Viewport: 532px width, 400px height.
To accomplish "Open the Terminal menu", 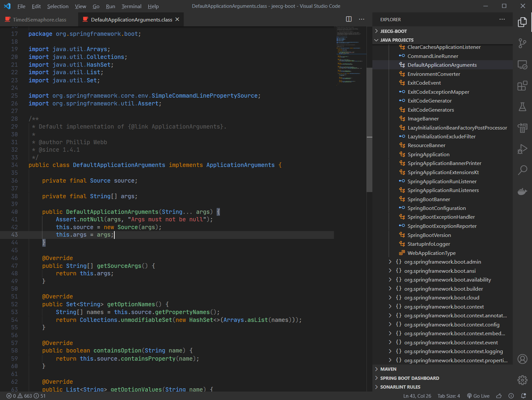I will click(x=131, y=6).
